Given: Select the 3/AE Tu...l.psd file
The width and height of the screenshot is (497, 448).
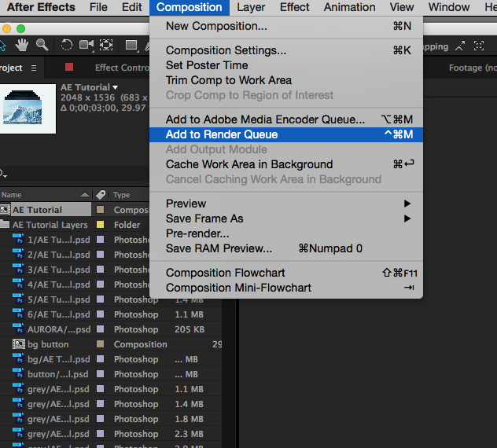Looking at the screenshot, I should (59, 270).
